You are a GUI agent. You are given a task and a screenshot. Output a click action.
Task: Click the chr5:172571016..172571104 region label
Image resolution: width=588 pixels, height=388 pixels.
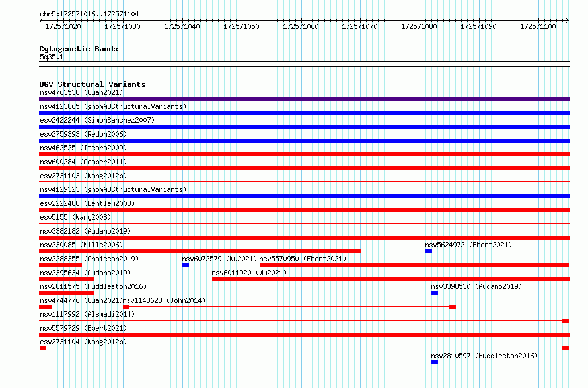(89, 14)
